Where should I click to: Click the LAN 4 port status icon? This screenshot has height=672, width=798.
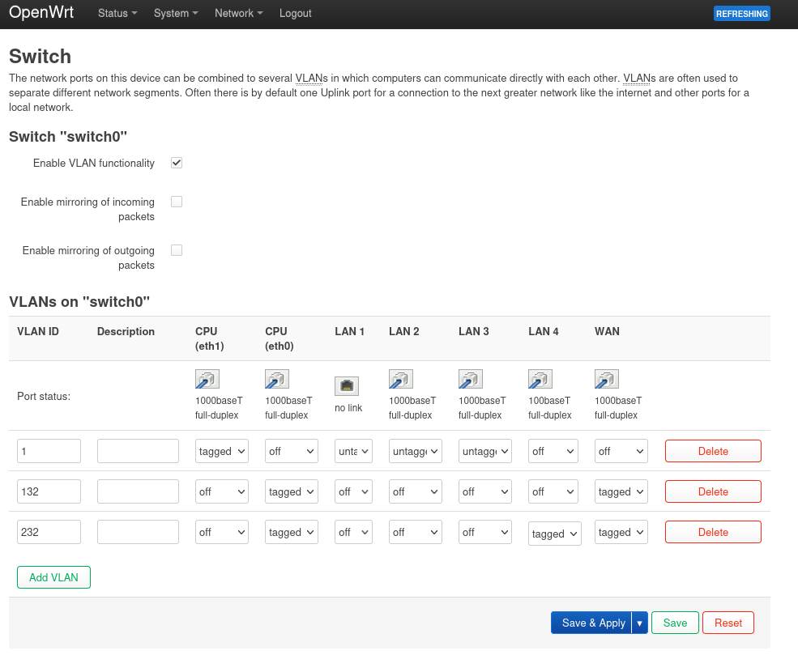click(540, 380)
